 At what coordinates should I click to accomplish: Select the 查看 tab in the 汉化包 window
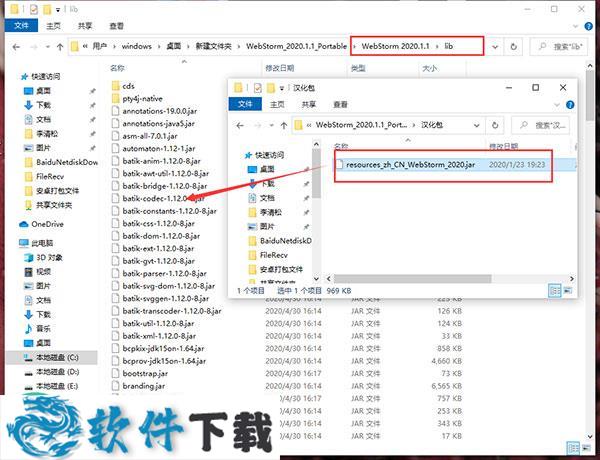[340, 104]
